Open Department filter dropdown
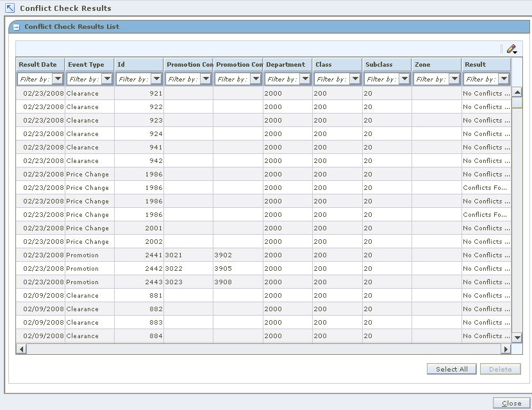Viewport: 532px width, 410px height. pos(305,79)
